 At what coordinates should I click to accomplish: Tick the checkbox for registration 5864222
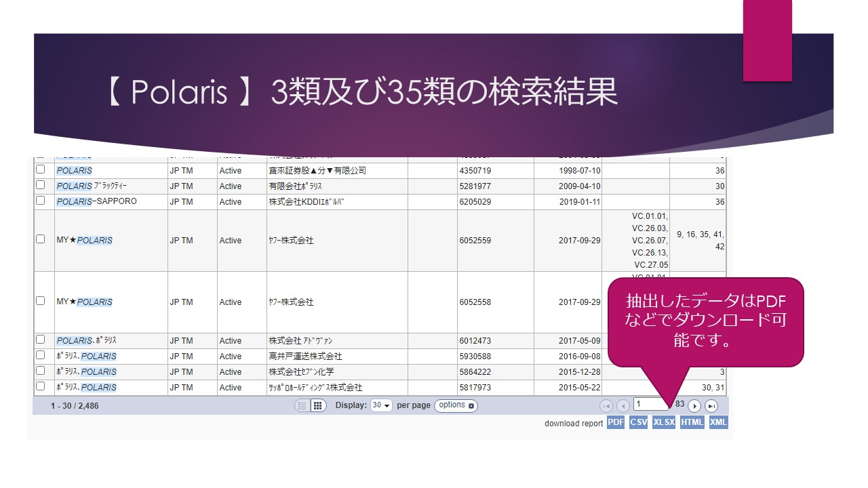coord(40,371)
